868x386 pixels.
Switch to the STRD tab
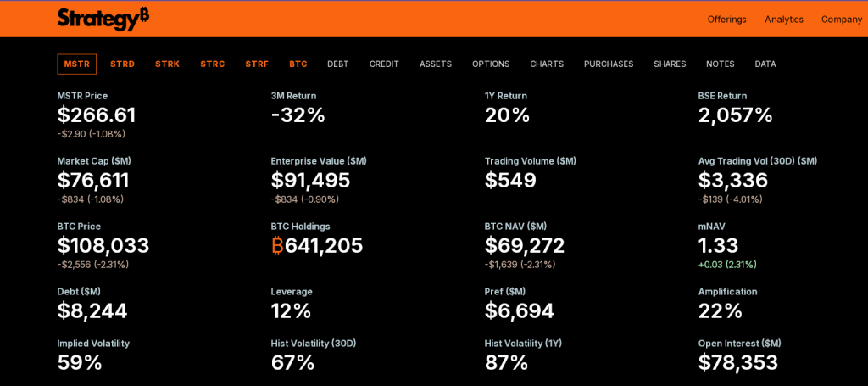pos(122,64)
